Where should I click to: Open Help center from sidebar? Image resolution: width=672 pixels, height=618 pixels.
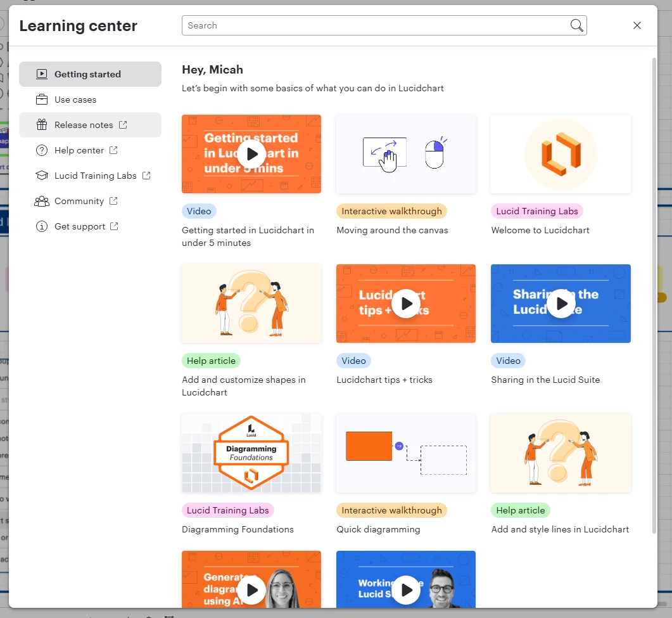[90, 150]
